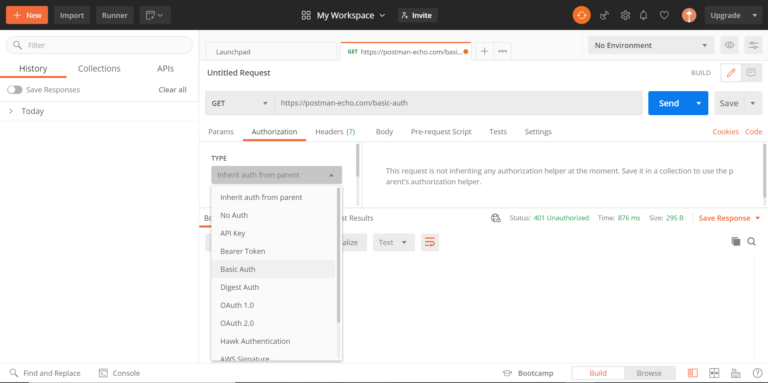Select Inherit auth from parent option
Screen dimensions: 768x383
click(273, 197)
